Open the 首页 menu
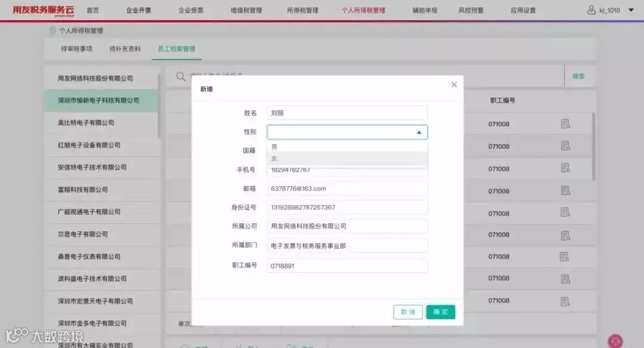This screenshot has height=348, width=644. [93, 10]
